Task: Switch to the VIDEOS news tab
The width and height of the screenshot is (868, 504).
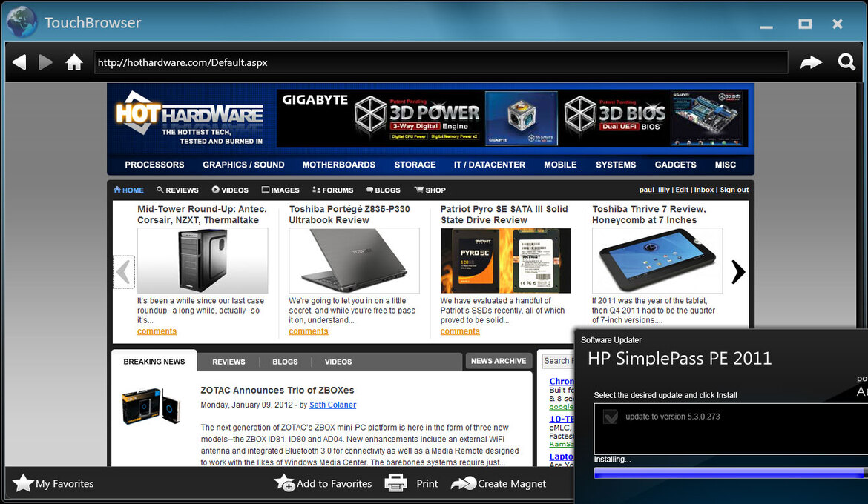Action: [338, 362]
